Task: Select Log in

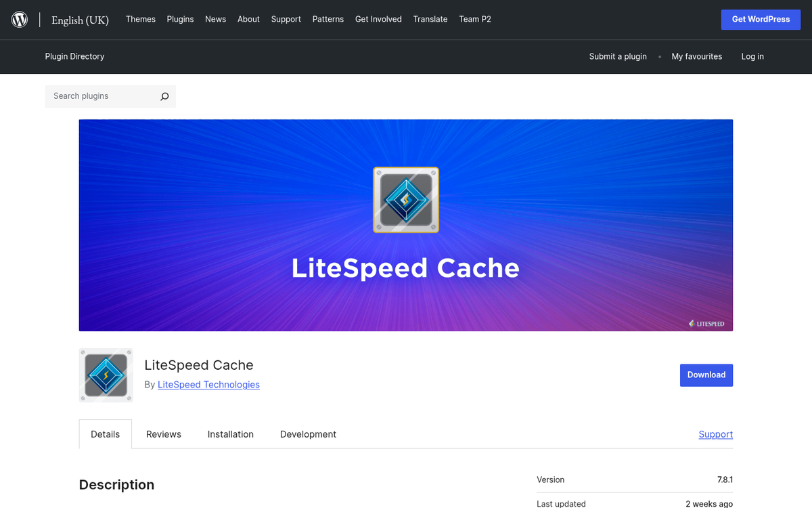Action: click(x=752, y=57)
